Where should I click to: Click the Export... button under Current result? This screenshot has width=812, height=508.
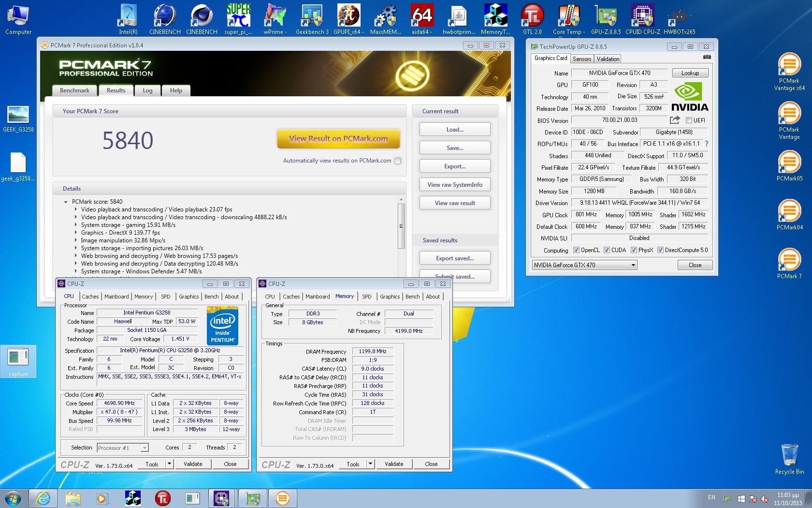pos(455,166)
